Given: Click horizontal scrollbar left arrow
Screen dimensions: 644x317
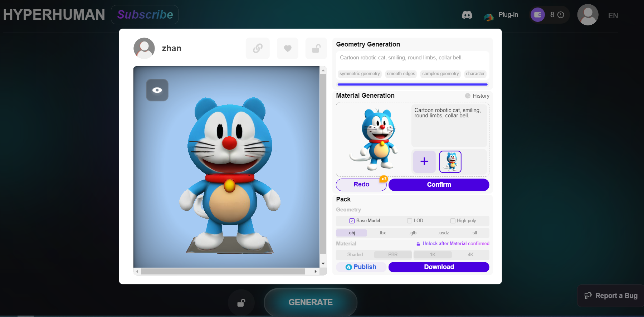Looking at the screenshot, I should click(x=137, y=272).
